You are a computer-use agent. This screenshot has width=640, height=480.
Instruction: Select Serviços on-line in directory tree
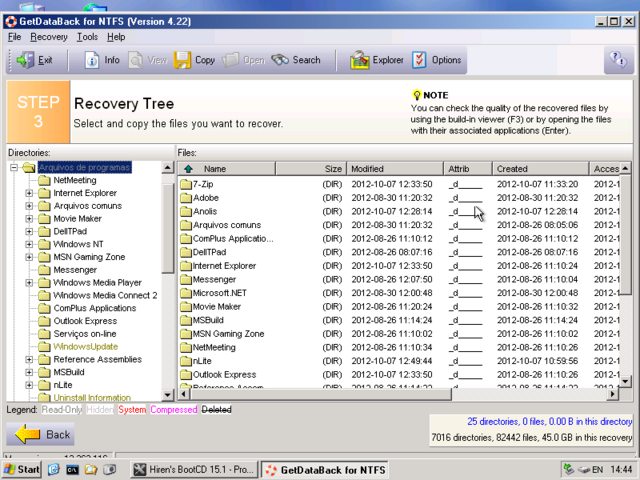point(85,334)
